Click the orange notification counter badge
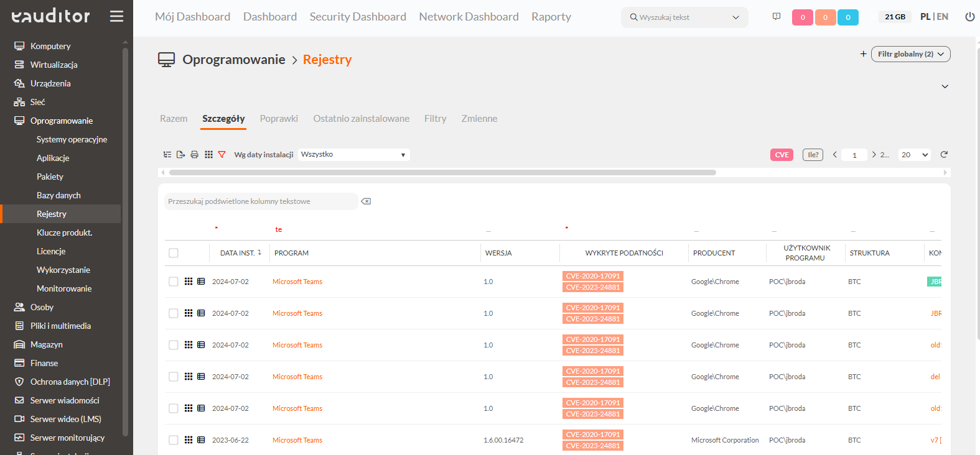 point(825,17)
